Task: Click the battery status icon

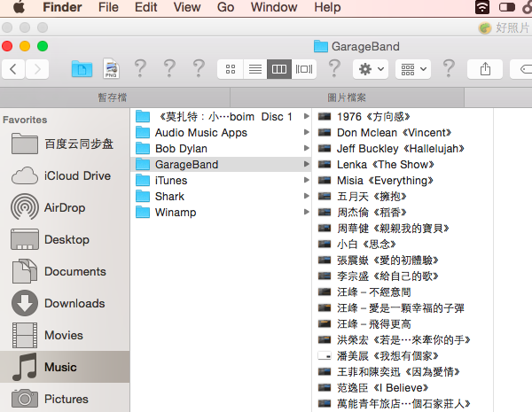Action: [507, 7]
